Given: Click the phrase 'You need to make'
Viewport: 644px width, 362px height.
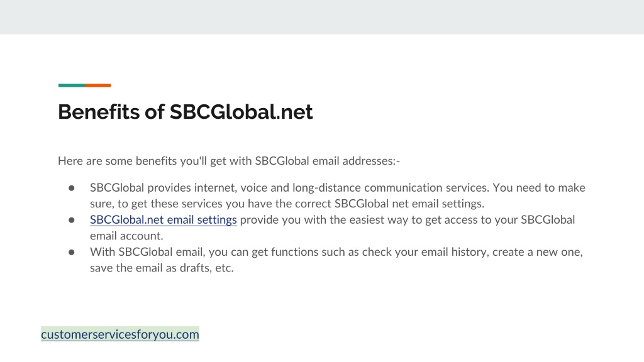Looking at the screenshot, I should pos(539,187).
